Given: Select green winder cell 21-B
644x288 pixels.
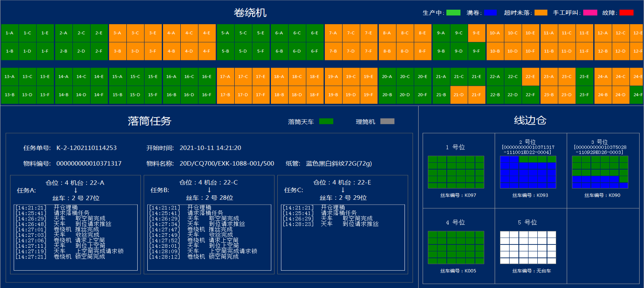Looking at the screenshot, I should pos(441,95).
